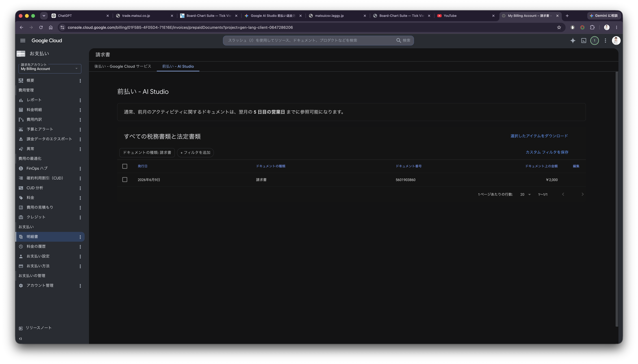Image resolution: width=638 pixels, height=364 pixels.
Task: Click the ドキュメントの種類: 請求書 filter chip
Action: [x=147, y=152]
